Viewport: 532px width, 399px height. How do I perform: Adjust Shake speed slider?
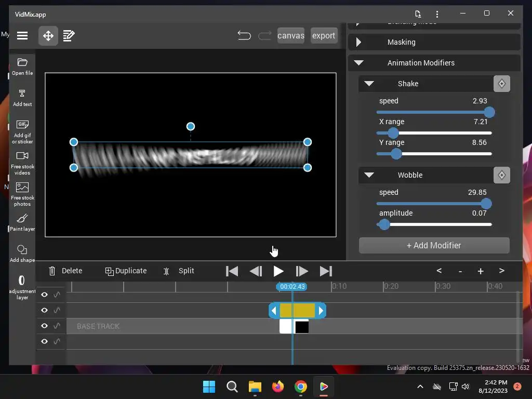click(x=489, y=112)
